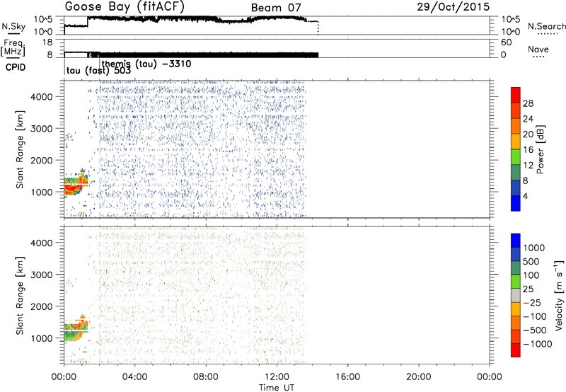
Task: Click the red top of power colorbar
Action: pyautogui.click(x=516, y=94)
